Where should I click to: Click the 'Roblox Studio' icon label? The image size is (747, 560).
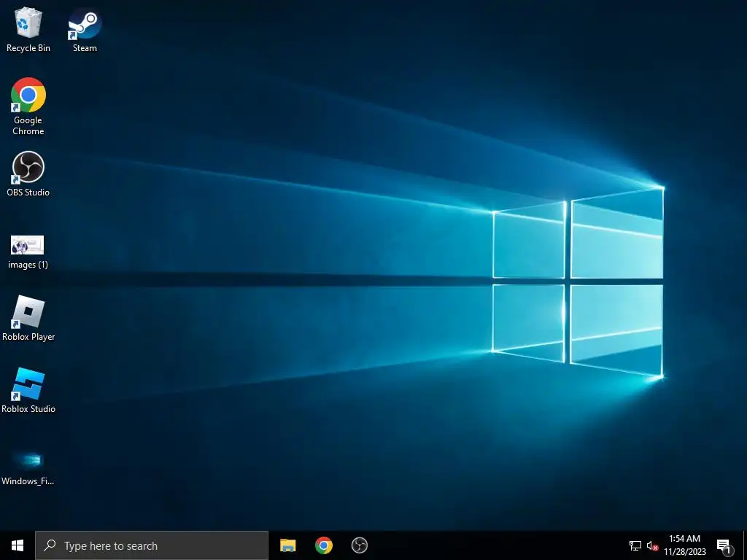point(28,409)
